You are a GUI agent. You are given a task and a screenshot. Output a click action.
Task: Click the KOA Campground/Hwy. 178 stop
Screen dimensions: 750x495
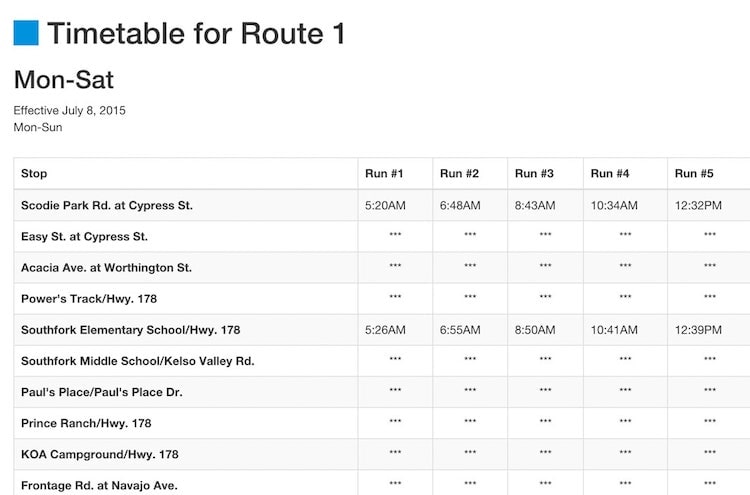coord(99,454)
